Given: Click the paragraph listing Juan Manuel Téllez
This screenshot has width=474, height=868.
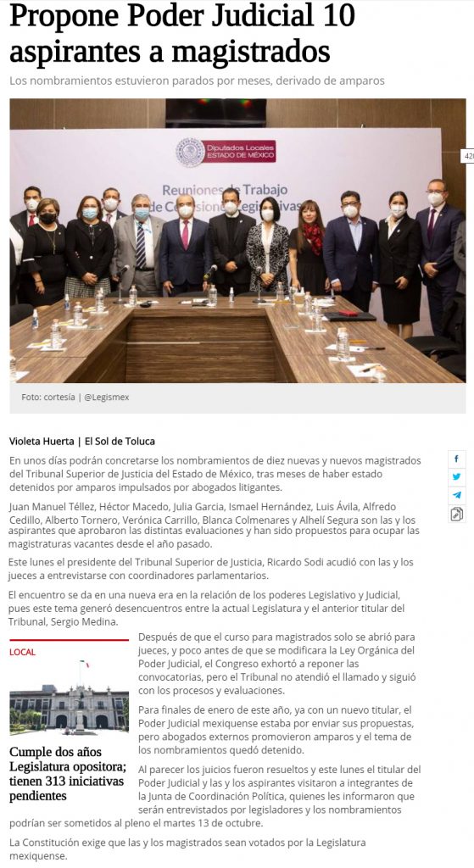Looking at the screenshot, I should tap(214, 525).
